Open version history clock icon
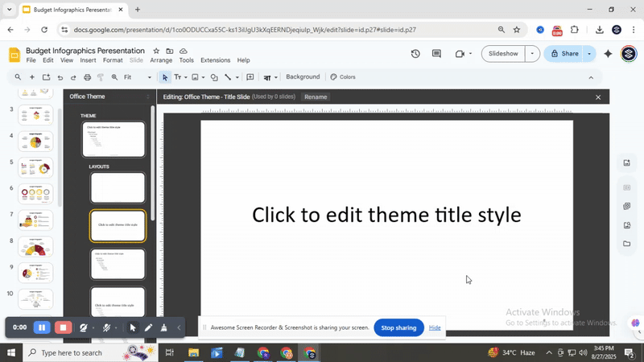The height and width of the screenshot is (362, 644). tap(415, 54)
